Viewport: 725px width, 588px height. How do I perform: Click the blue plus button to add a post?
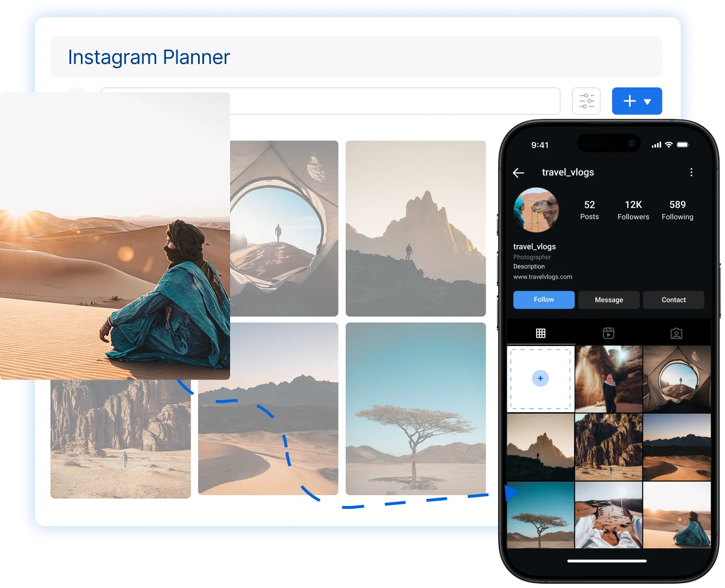(x=629, y=100)
